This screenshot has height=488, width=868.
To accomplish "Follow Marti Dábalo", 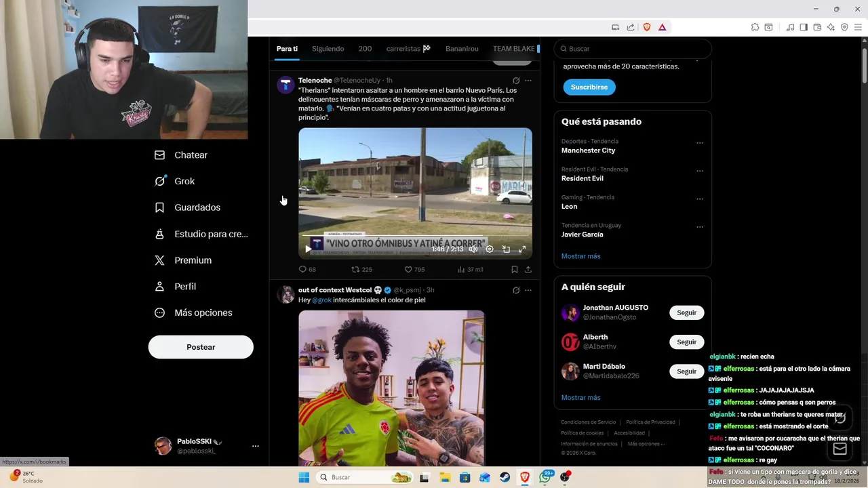I will tap(686, 371).
